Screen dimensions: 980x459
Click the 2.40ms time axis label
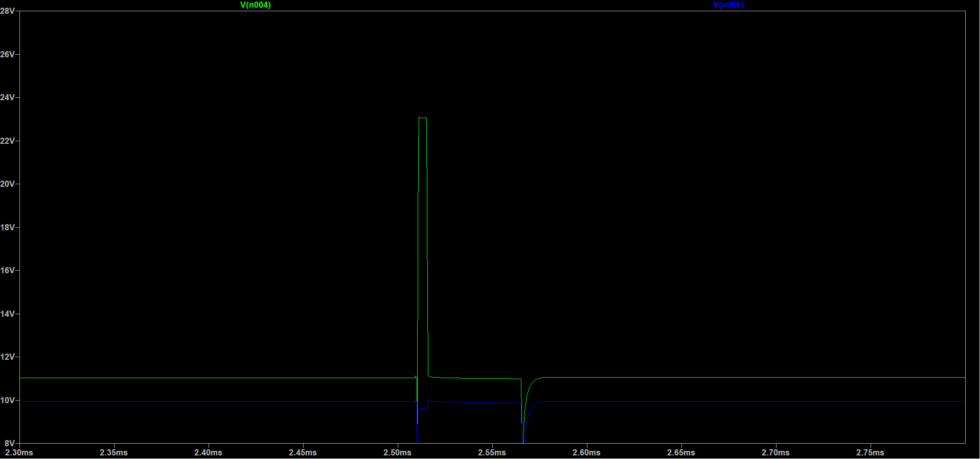pyautogui.click(x=208, y=453)
